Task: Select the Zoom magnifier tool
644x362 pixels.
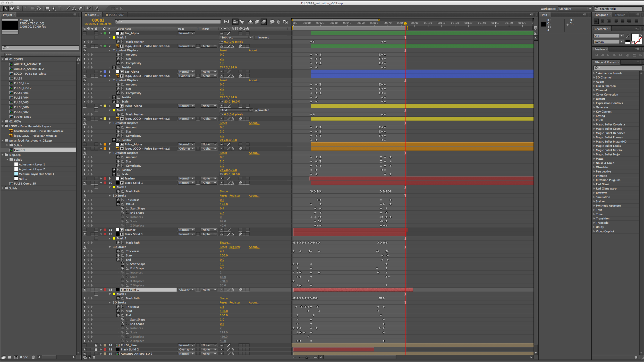Action: (x=19, y=8)
